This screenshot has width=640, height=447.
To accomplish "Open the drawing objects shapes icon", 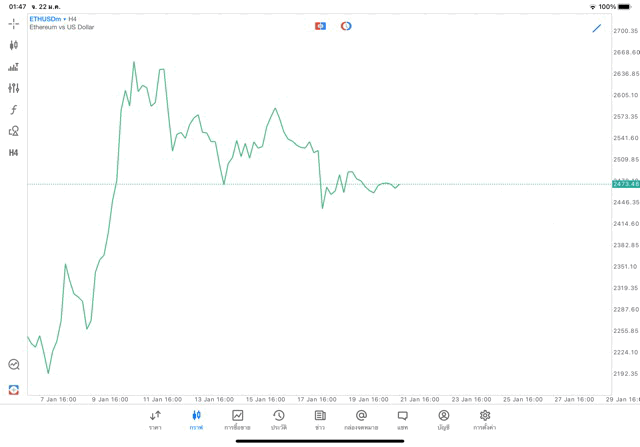I will point(13,131).
